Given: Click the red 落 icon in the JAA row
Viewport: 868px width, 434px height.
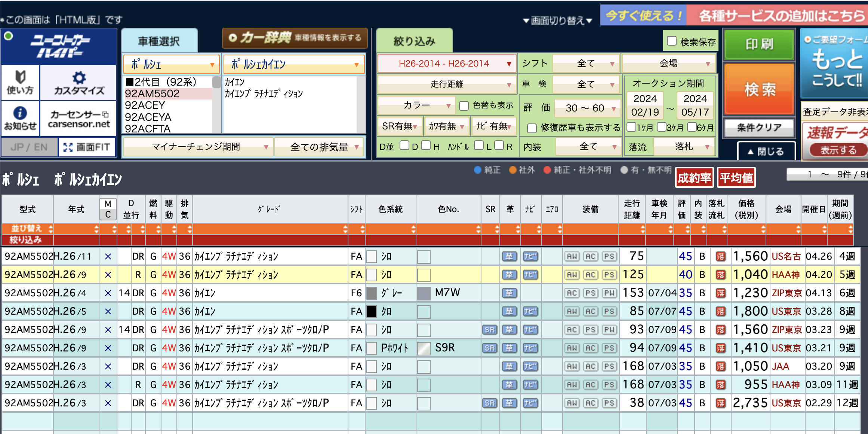Looking at the screenshot, I should click(x=720, y=366).
